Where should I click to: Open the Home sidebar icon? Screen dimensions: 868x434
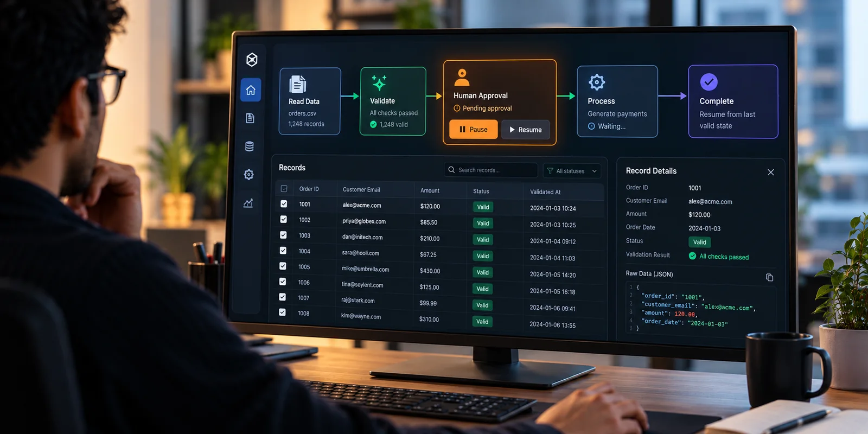(x=251, y=90)
